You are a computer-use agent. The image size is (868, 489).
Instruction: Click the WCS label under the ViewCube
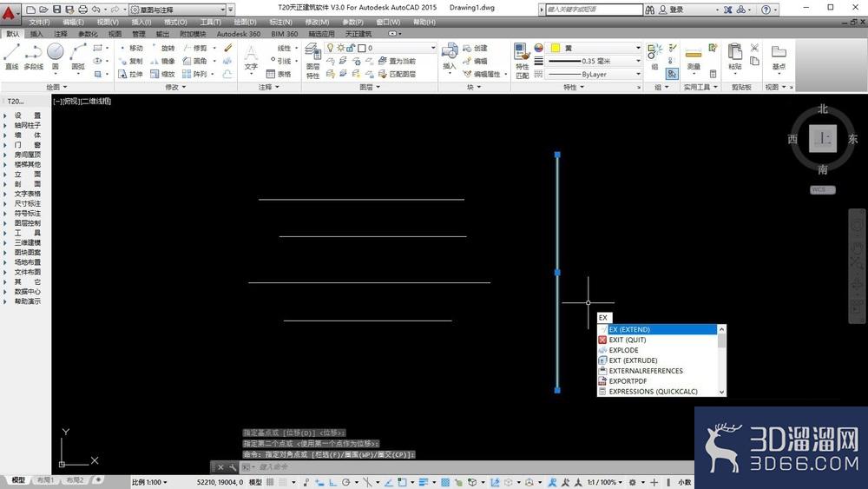(x=822, y=189)
